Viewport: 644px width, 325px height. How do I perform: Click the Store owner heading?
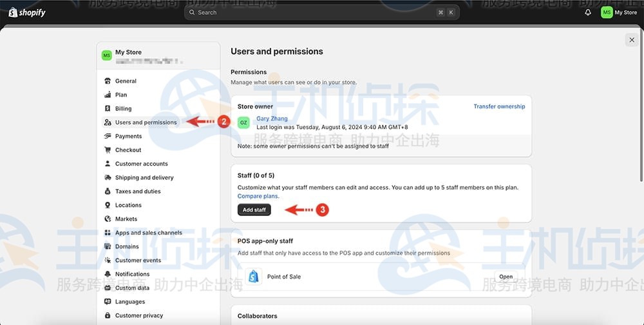[x=255, y=106]
